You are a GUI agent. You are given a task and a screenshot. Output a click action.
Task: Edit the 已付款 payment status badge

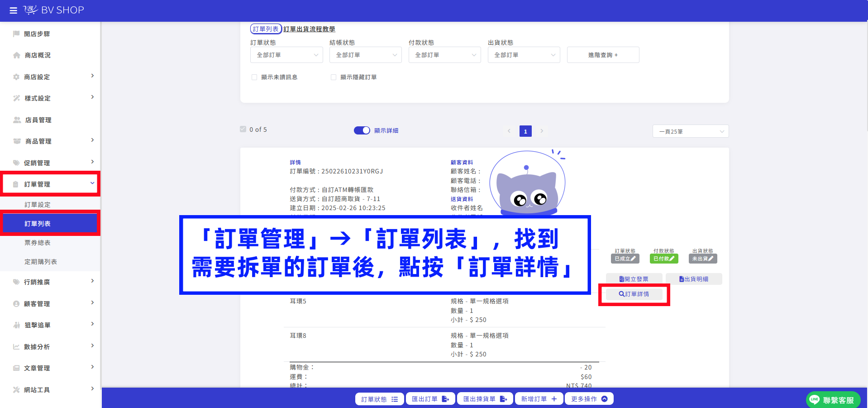click(664, 259)
